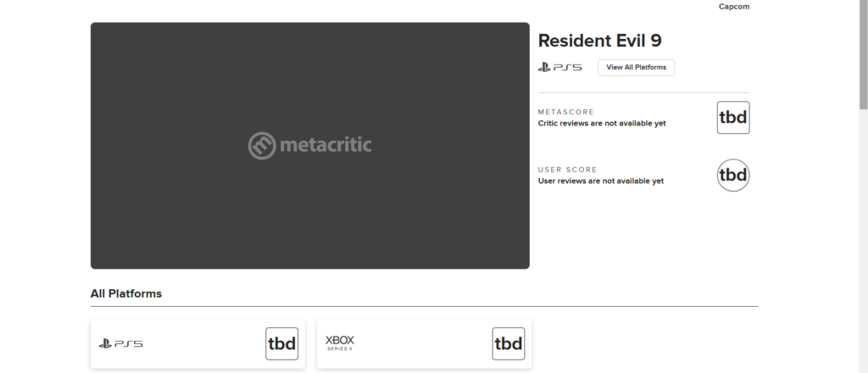Click the square Metascore tbd badge
The image size is (868, 373).
(732, 118)
